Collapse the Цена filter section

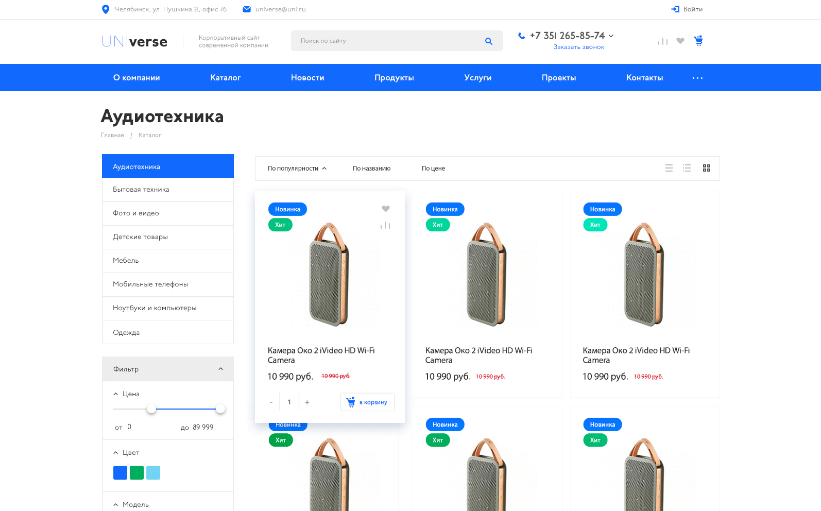pos(115,394)
